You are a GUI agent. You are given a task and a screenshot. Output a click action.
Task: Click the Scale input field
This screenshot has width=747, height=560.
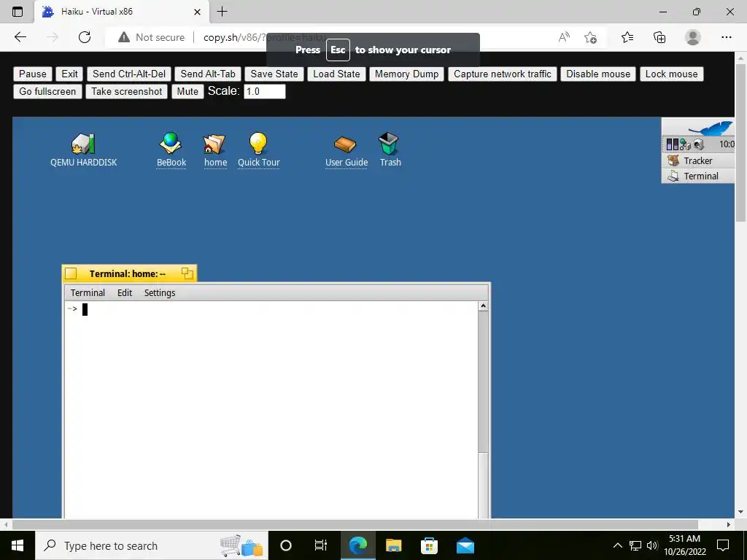pos(264,91)
